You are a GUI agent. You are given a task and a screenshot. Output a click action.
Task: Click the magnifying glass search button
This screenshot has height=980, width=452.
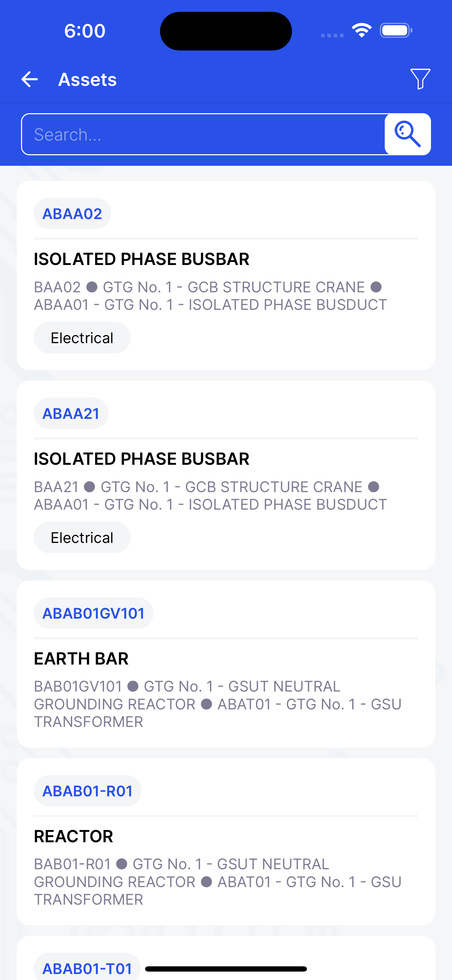[408, 134]
